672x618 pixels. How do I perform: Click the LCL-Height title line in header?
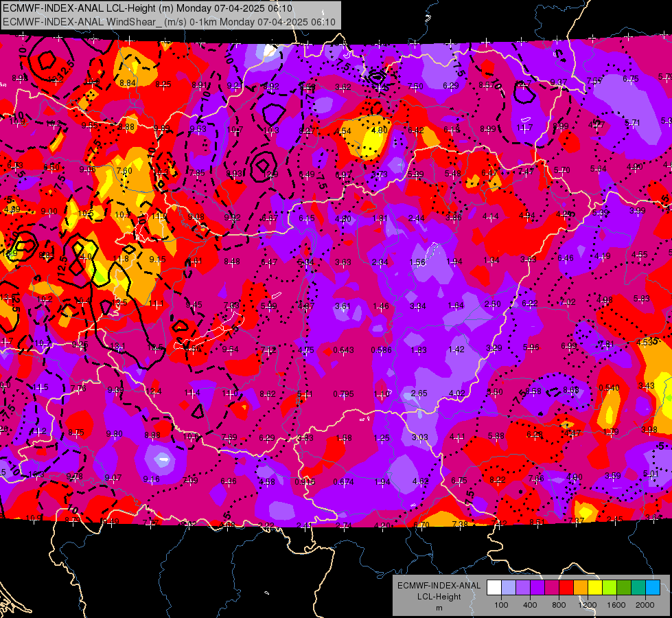click(x=148, y=8)
